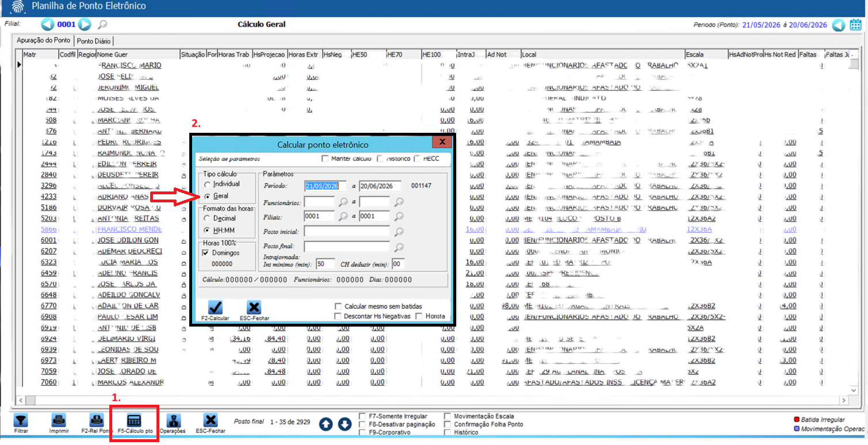Image resolution: width=868 pixels, height=445 pixels.
Task: Select Geral calculation type
Action: (x=207, y=197)
